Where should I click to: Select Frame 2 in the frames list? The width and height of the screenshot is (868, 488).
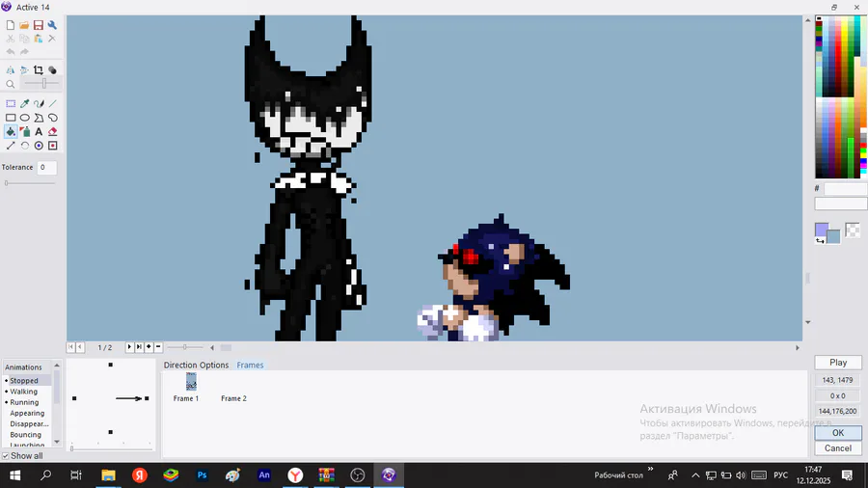point(233,398)
